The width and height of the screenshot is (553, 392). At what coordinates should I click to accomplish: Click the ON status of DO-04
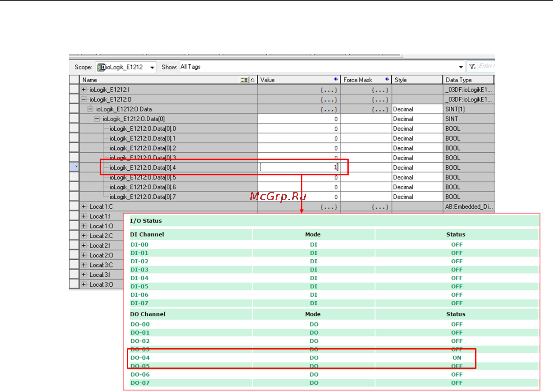pyautogui.click(x=457, y=357)
